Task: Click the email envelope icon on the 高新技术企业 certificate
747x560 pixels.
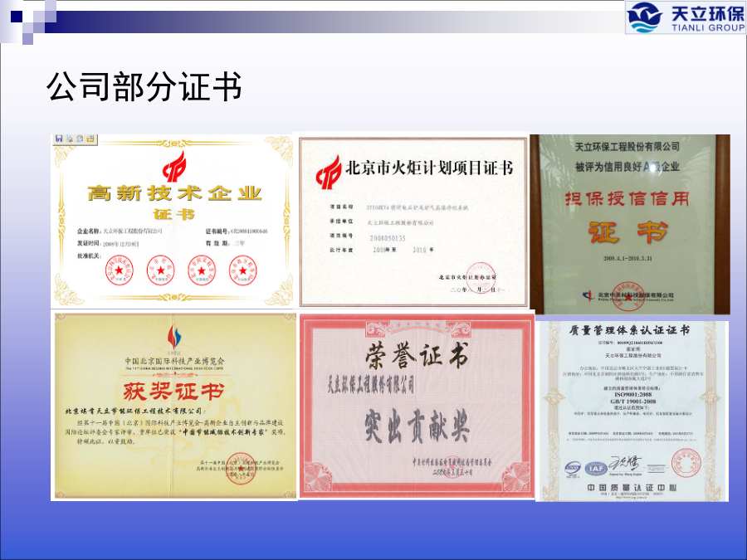Action: pos(80,139)
